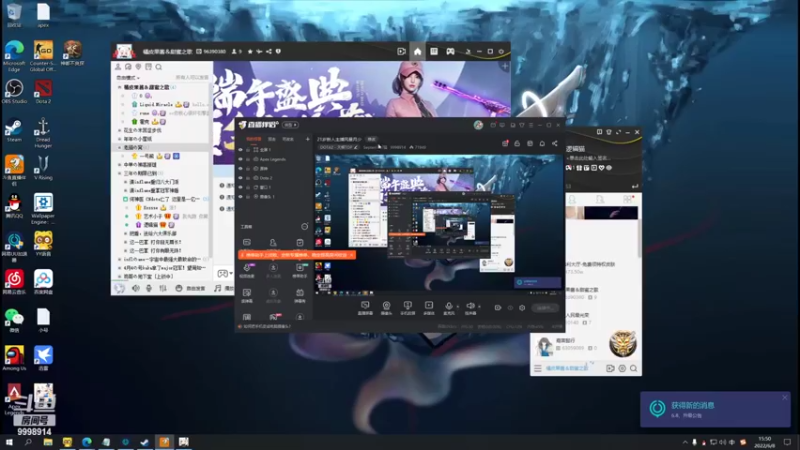
Task: Dismiss the orange notification banner
Action: [352, 255]
